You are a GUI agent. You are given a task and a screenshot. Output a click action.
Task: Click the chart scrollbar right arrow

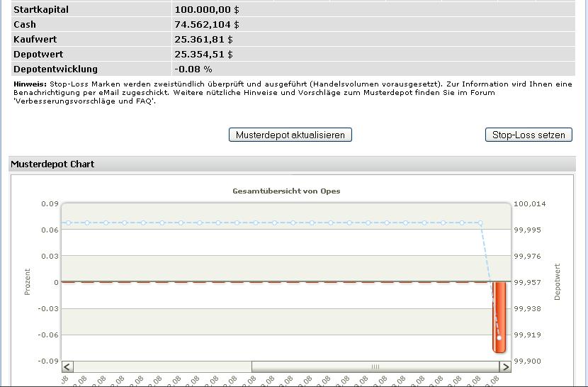pyautogui.click(x=505, y=366)
